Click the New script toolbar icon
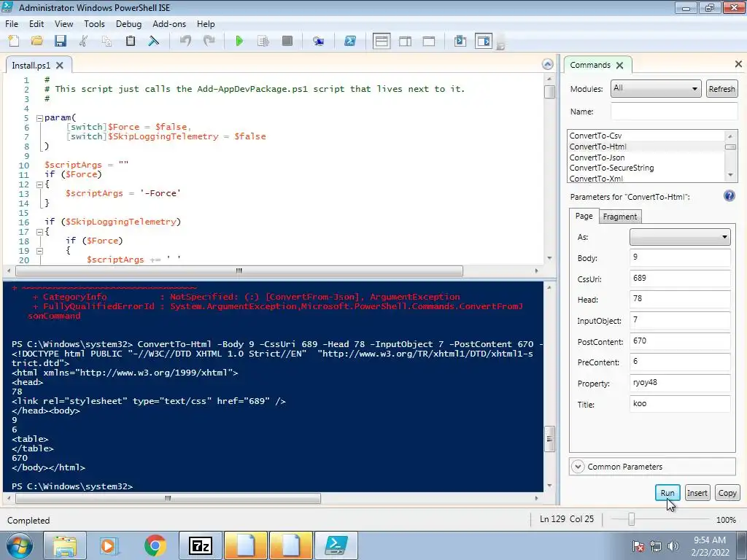 [14, 41]
